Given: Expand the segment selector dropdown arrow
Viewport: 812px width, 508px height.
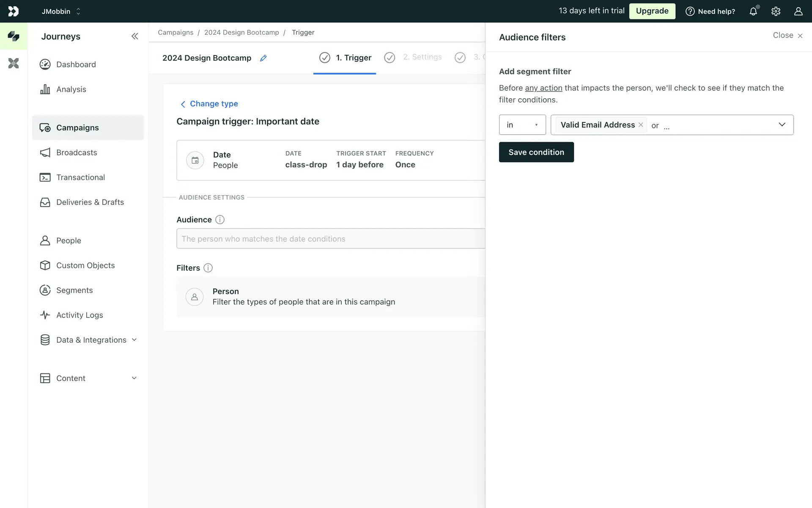Looking at the screenshot, I should point(782,125).
